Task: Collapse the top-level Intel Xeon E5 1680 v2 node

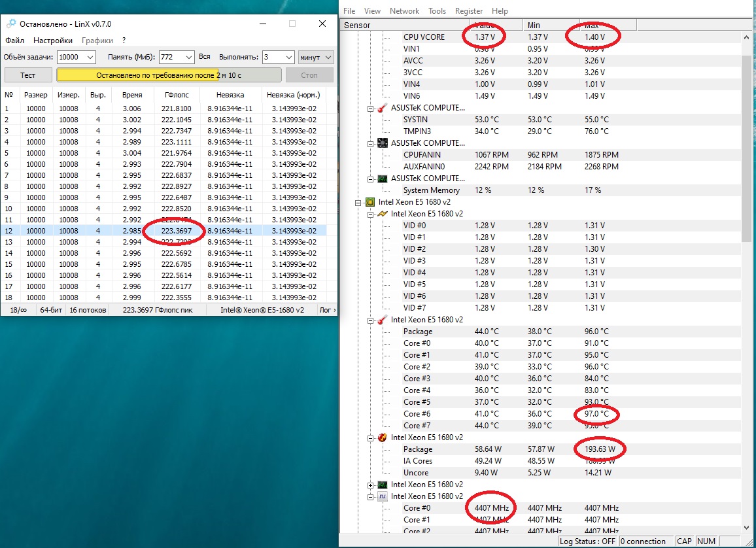Action: pos(358,203)
